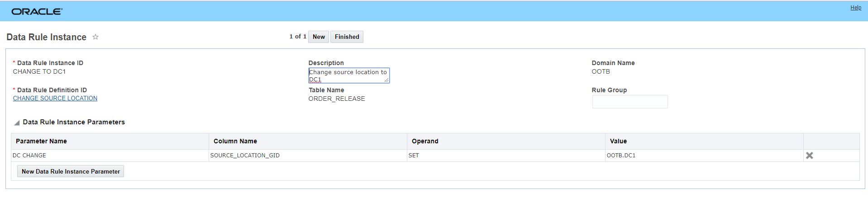Add a New Data Rule Instance Parameter
Screen dimensions: 868x203
click(x=71, y=172)
